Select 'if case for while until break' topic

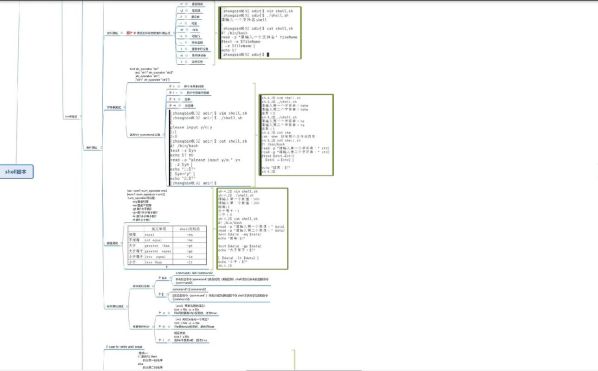(124, 347)
